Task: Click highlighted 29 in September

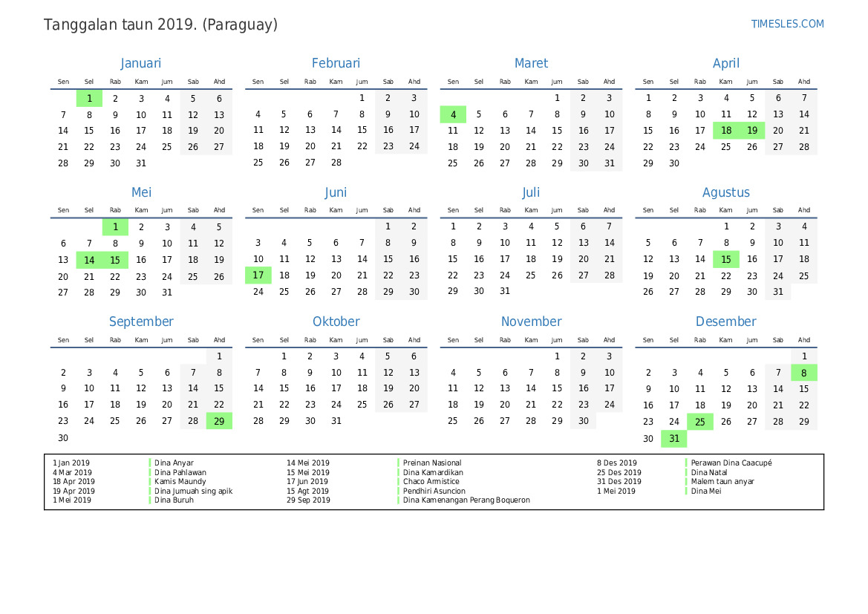Action: 219,421
